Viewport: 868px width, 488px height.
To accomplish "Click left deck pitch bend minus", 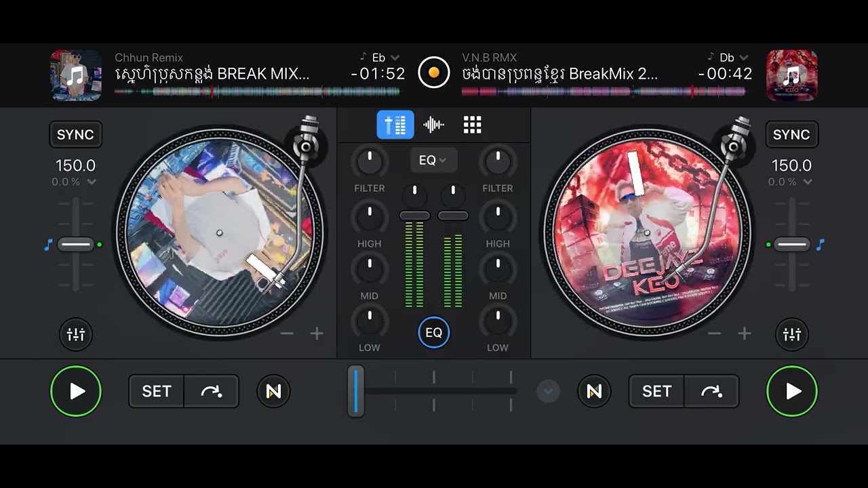I will (x=287, y=333).
